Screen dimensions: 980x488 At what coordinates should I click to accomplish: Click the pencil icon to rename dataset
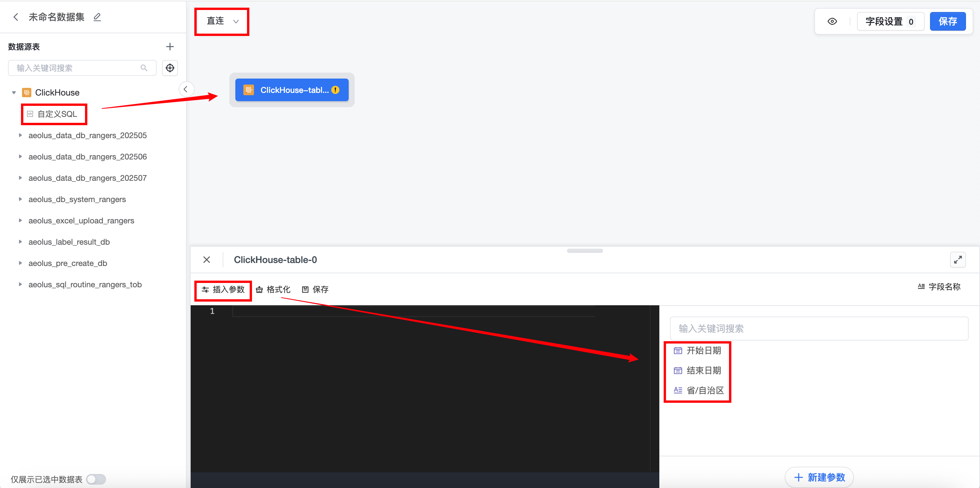point(97,17)
